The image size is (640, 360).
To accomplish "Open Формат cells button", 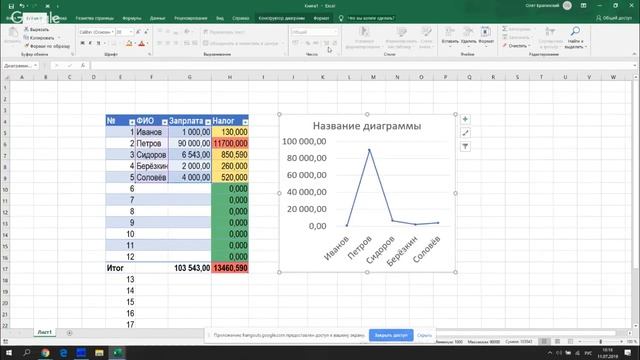I will click(x=486, y=36).
